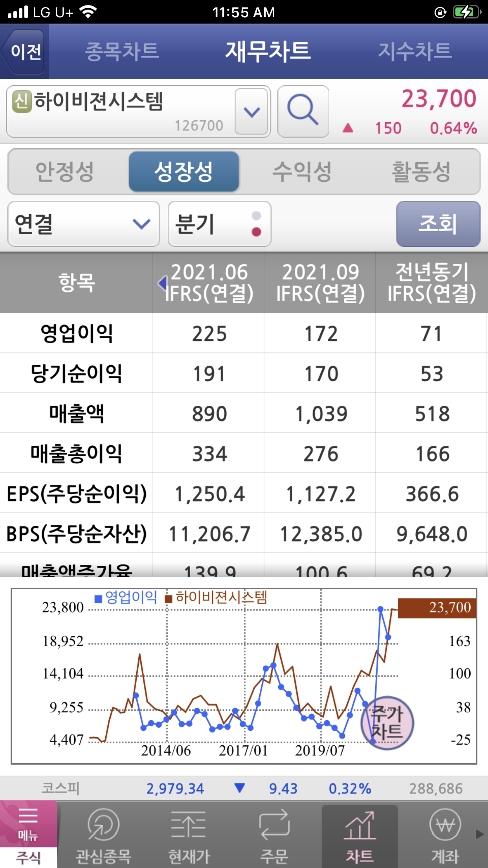This screenshot has width=488, height=868.
Task: Tap the 당기순이익 value 191
Action: (209, 374)
